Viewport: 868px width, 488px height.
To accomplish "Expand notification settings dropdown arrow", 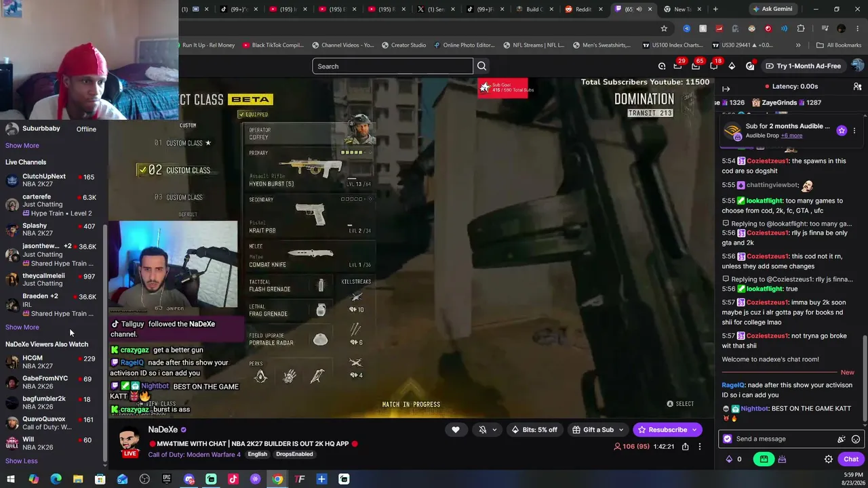I will tap(494, 430).
